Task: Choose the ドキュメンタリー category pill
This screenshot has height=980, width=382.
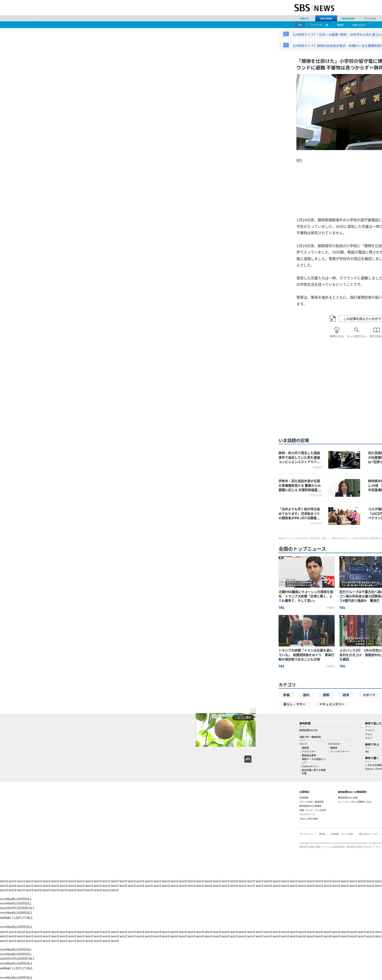Action: tap(331, 704)
